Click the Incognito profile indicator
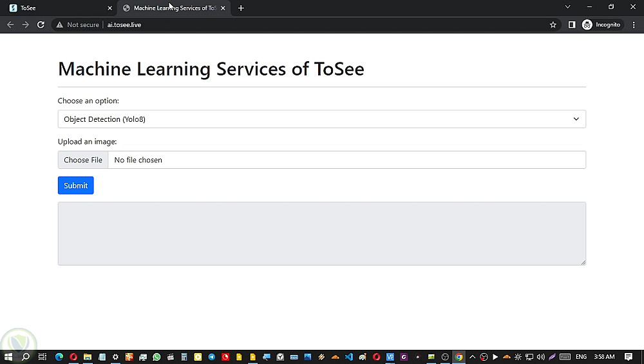 coord(601,24)
